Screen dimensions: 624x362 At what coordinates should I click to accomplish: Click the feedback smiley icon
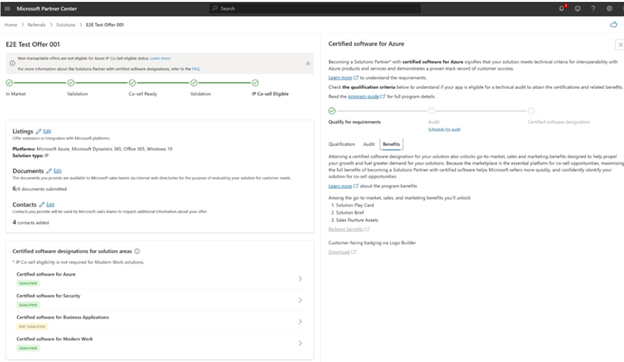click(577, 8)
